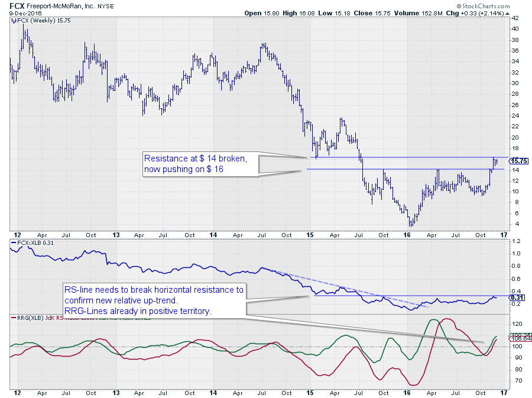Viewport: 532px width, 398px height.
Task: Click the 'RS-line needs to break' annotation box
Action: click(154, 300)
